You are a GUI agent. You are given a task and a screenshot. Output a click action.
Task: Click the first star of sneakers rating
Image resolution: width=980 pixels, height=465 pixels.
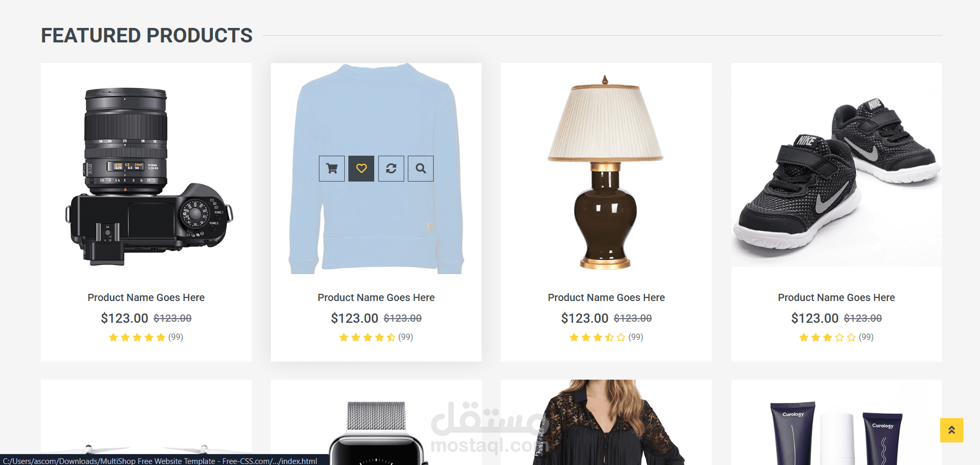[804, 337]
